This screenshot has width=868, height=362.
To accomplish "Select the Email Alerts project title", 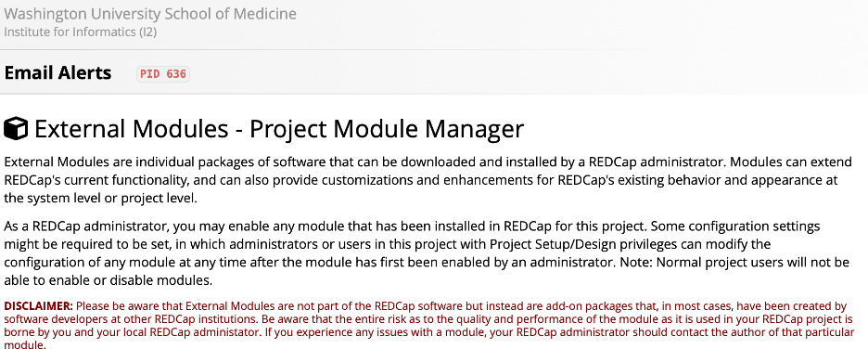I will click(x=57, y=72).
